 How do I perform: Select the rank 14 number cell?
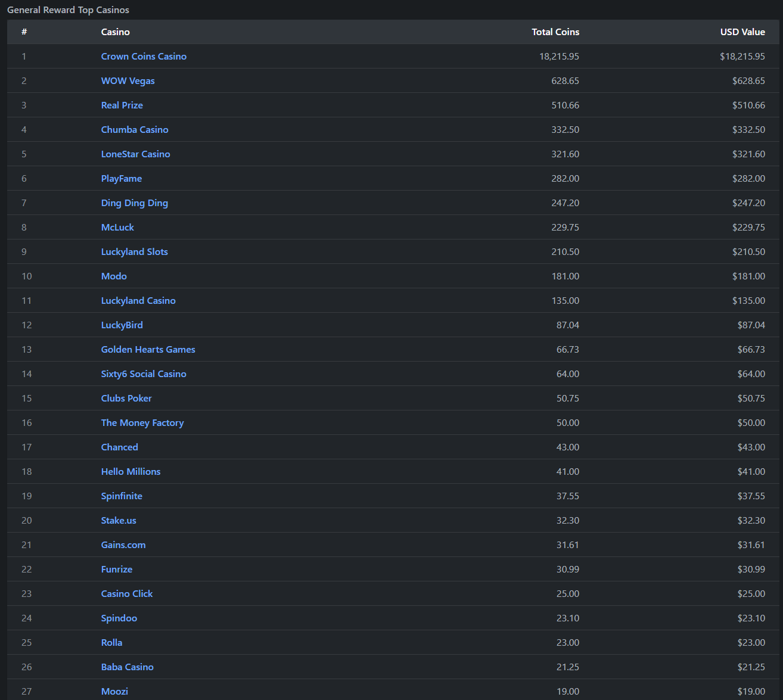click(x=26, y=374)
